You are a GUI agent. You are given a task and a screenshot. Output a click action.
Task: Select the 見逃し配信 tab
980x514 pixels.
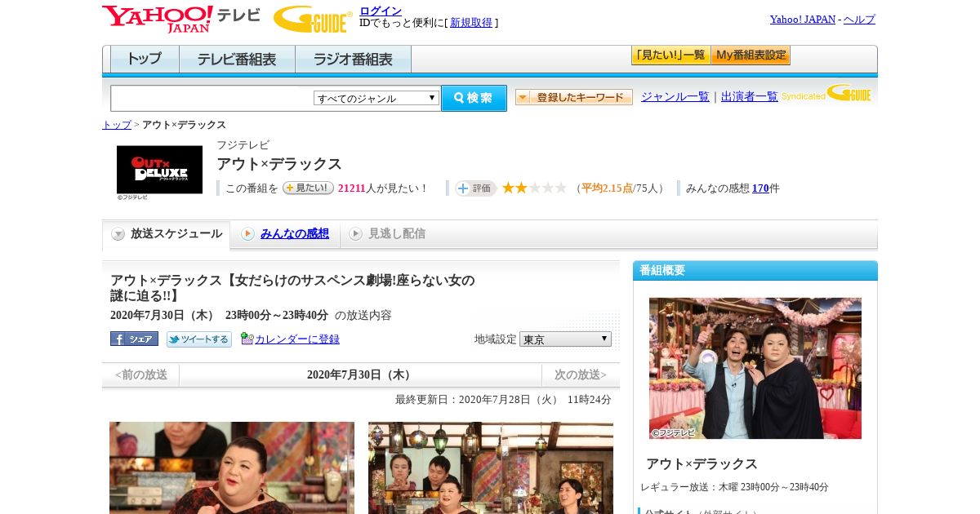point(387,234)
